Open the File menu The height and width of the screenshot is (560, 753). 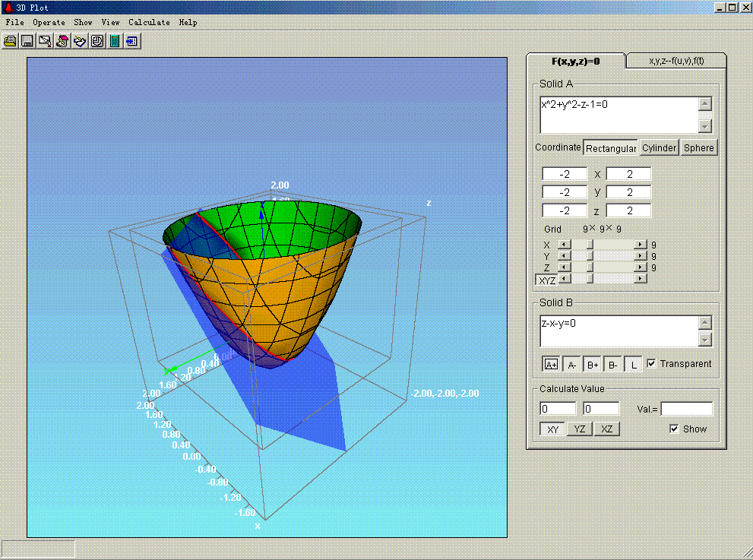tap(15, 22)
